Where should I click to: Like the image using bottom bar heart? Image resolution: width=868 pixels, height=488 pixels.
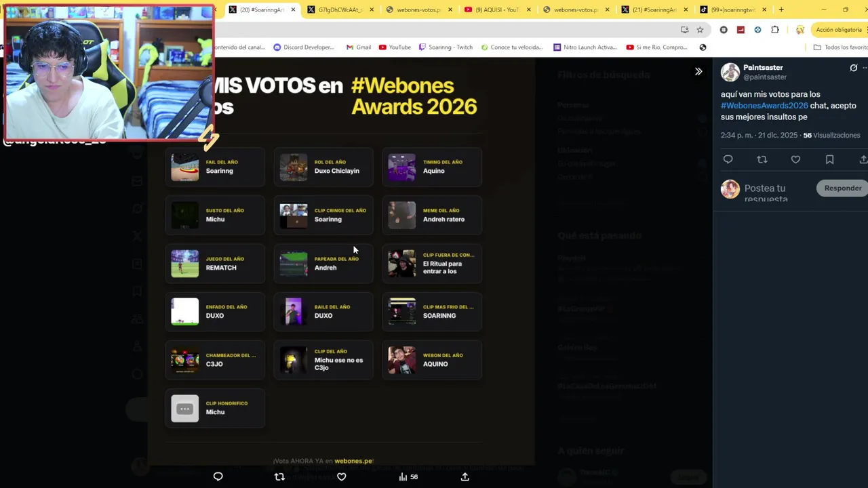(x=342, y=476)
